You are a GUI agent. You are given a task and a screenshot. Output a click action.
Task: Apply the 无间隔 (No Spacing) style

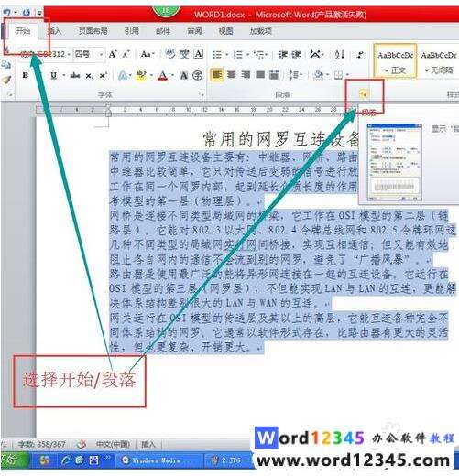click(439, 61)
